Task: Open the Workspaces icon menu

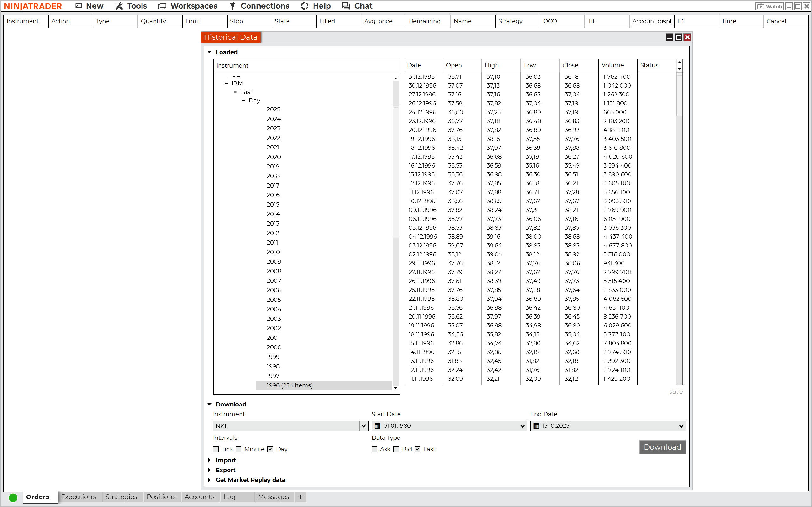Action: pyautogui.click(x=162, y=6)
